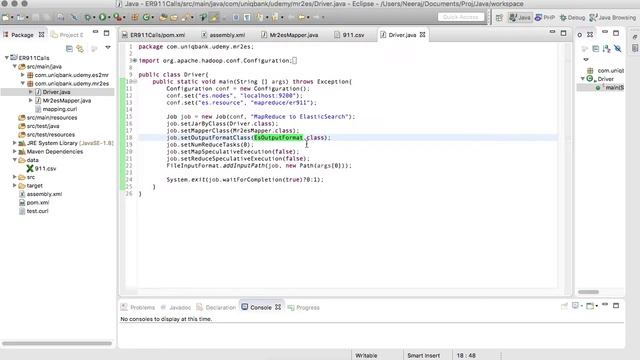Fold the main method at line 10
Image resolution: width=640 pixels, height=360 pixels.
[x=135, y=82]
